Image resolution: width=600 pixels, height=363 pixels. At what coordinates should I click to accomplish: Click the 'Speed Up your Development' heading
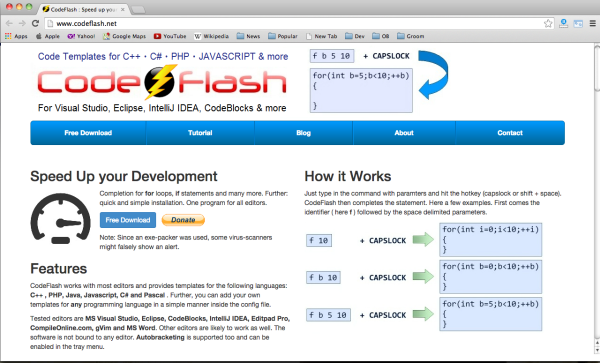[x=124, y=176]
